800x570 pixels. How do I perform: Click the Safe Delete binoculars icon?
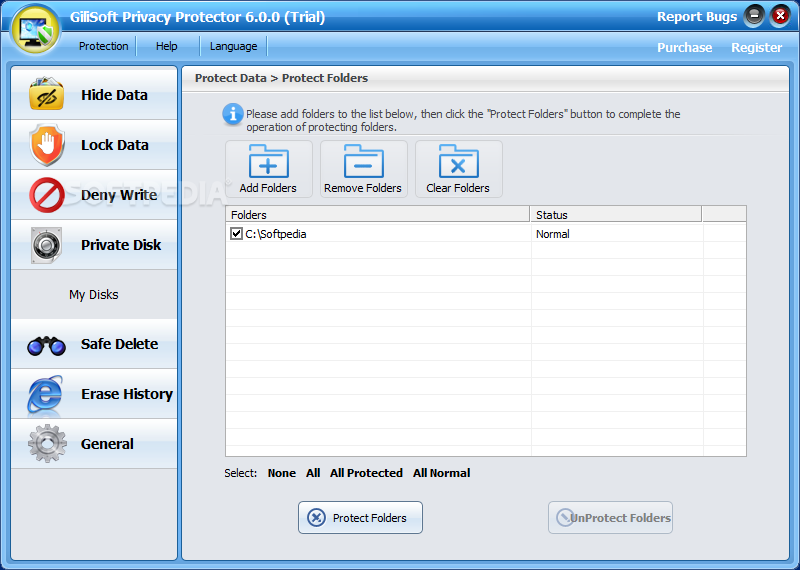point(46,345)
